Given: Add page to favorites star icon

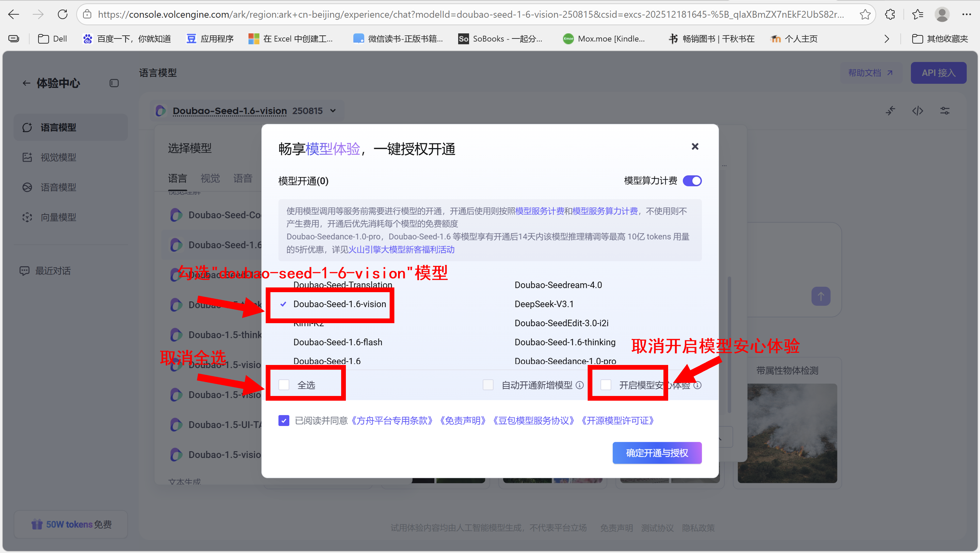Looking at the screenshot, I should point(865,14).
